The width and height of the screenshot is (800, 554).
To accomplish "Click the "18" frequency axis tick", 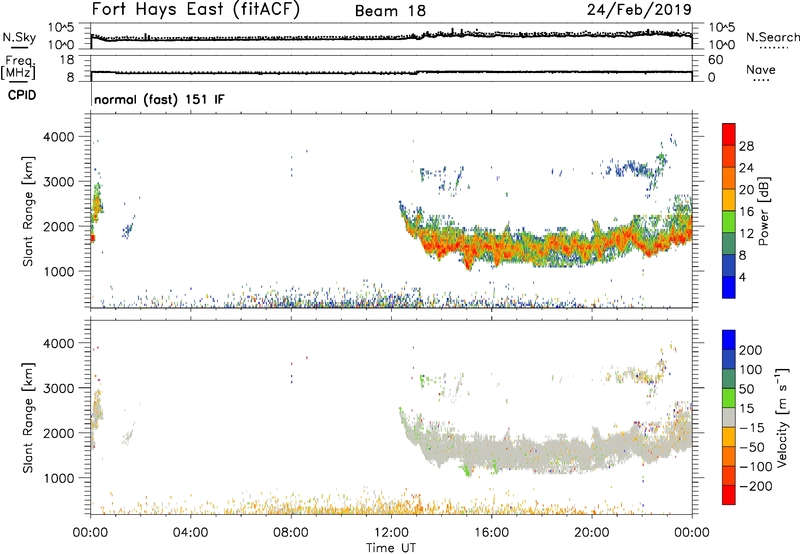I will [x=67, y=60].
